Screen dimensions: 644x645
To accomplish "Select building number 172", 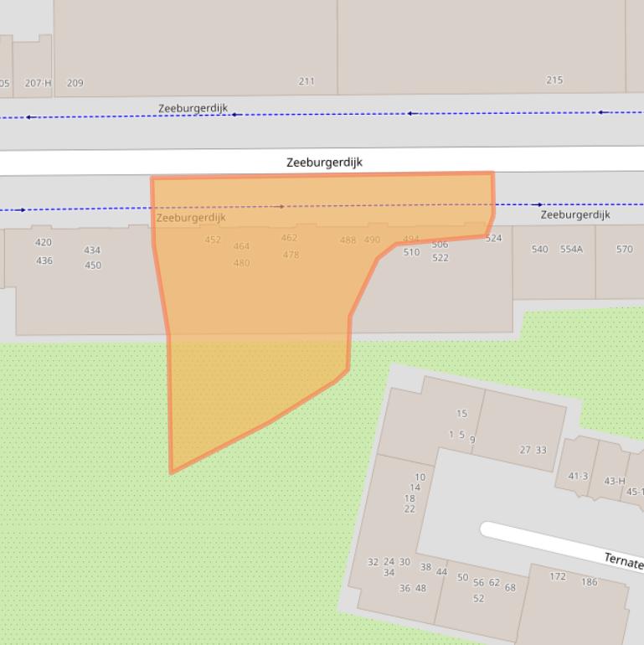I will tap(558, 576).
